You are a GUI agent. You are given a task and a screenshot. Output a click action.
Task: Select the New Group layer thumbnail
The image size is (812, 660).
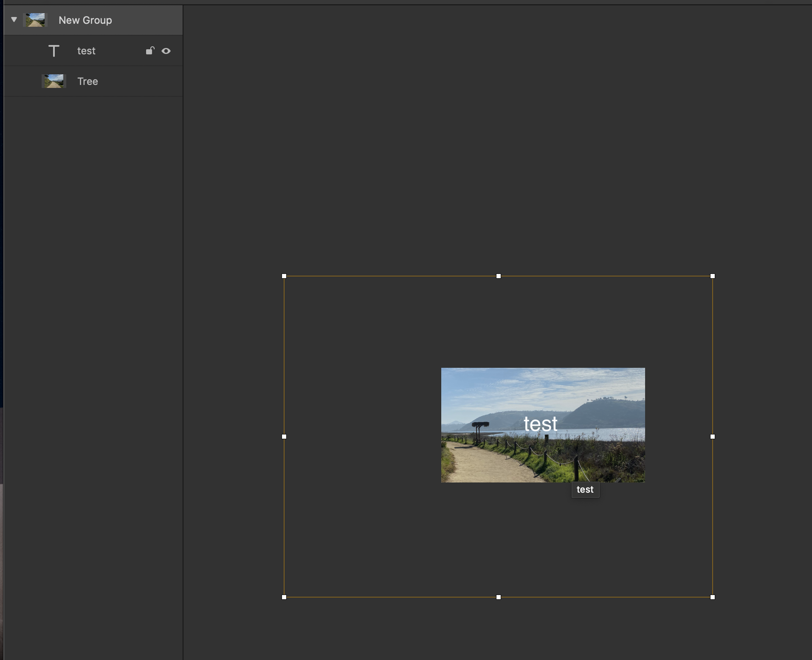35,20
